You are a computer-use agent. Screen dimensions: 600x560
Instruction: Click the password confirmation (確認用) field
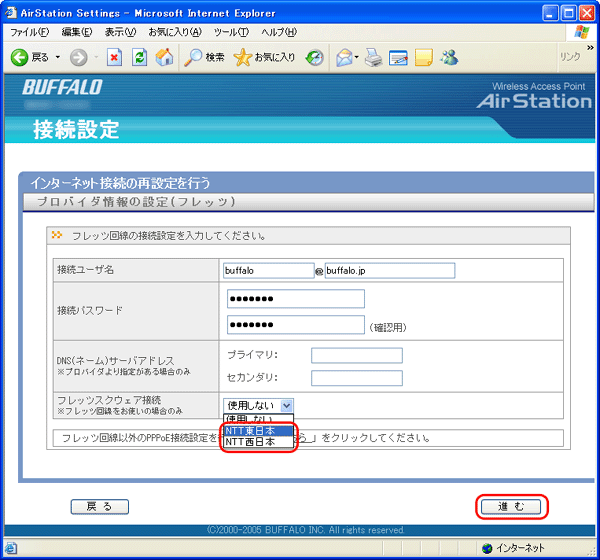[x=296, y=325]
